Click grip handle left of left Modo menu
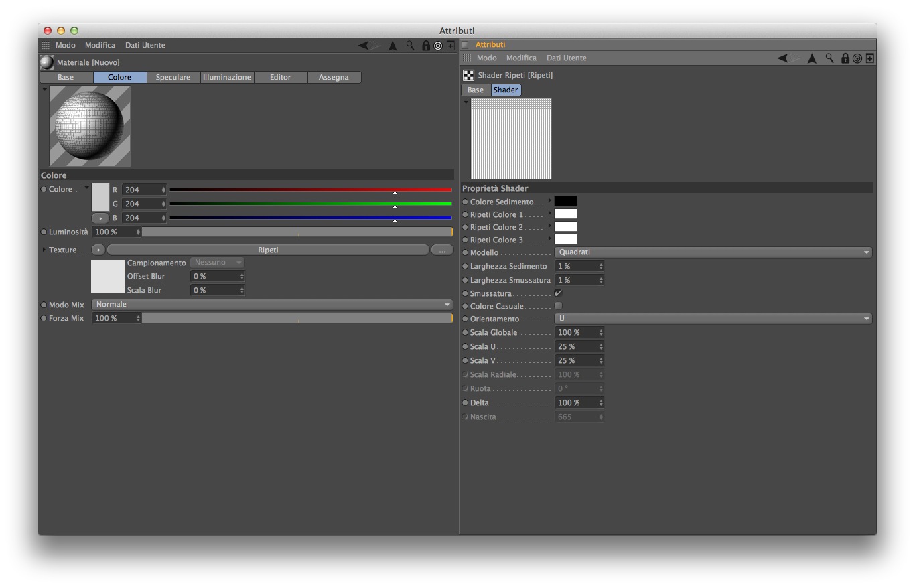The height and width of the screenshot is (588, 915). click(46, 46)
